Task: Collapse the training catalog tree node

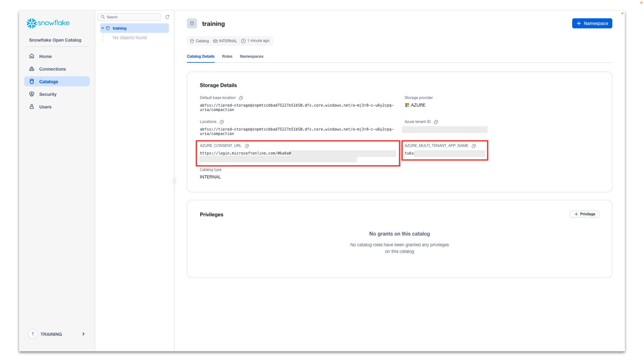Action: pos(103,28)
